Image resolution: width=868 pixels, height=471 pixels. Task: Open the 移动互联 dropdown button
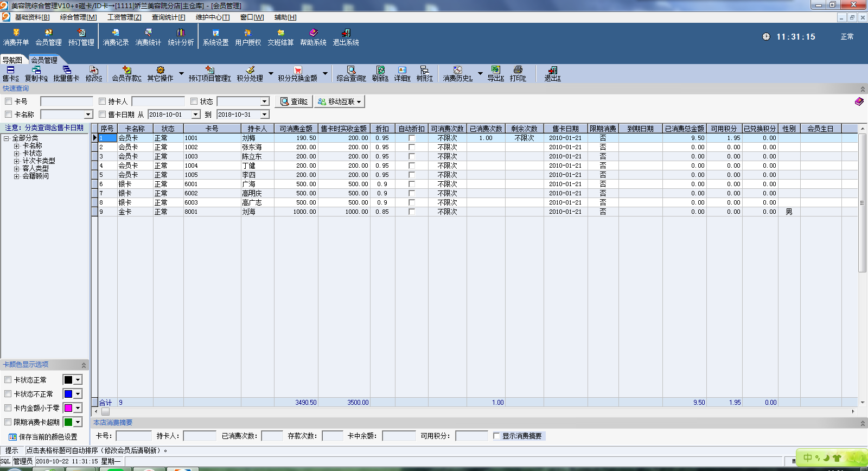(340, 101)
